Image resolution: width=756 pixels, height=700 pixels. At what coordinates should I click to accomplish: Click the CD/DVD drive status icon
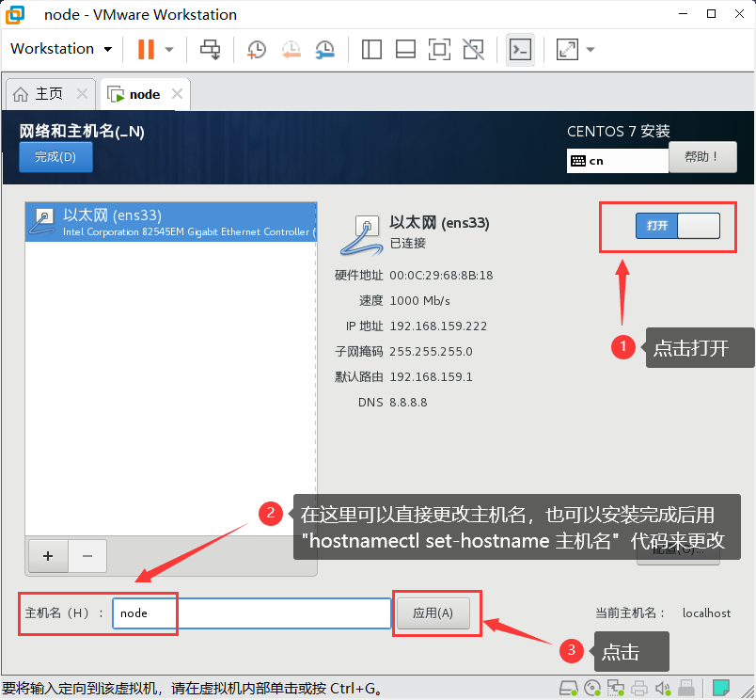(x=592, y=688)
